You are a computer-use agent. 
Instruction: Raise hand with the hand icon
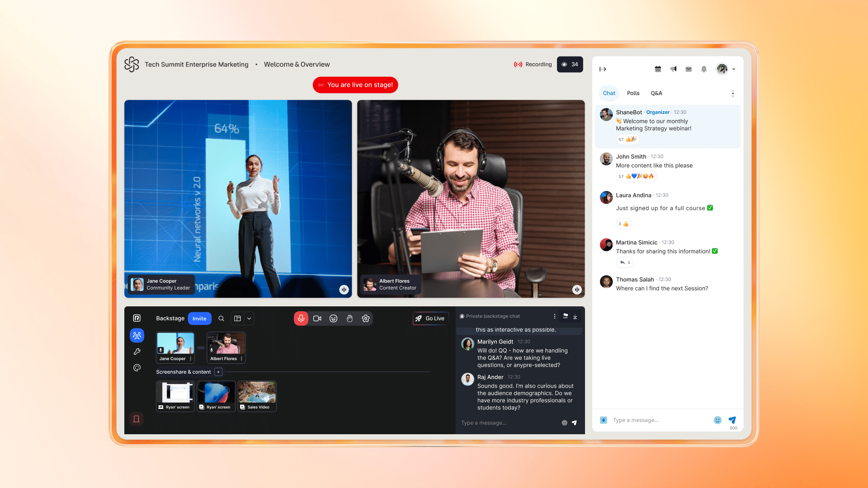point(349,319)
